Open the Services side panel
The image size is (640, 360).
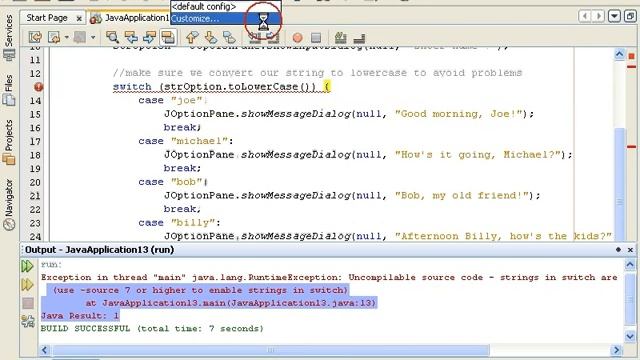[x=9, y=37]
